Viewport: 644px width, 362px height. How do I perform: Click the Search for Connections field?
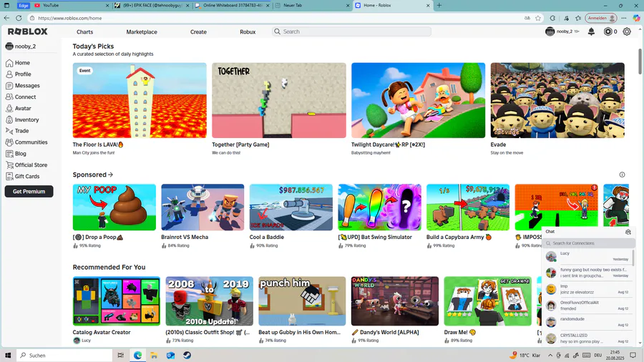[x=589, y=243]
